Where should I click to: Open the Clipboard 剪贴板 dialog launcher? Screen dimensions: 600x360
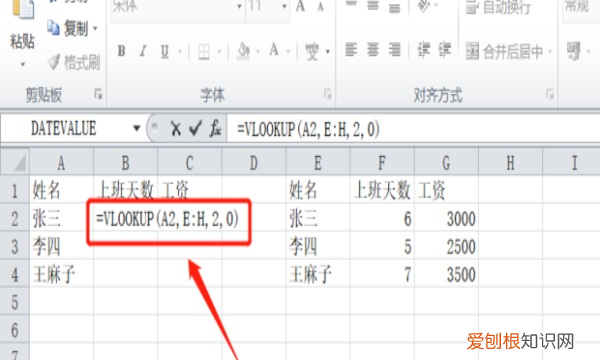tap(98, 94)
